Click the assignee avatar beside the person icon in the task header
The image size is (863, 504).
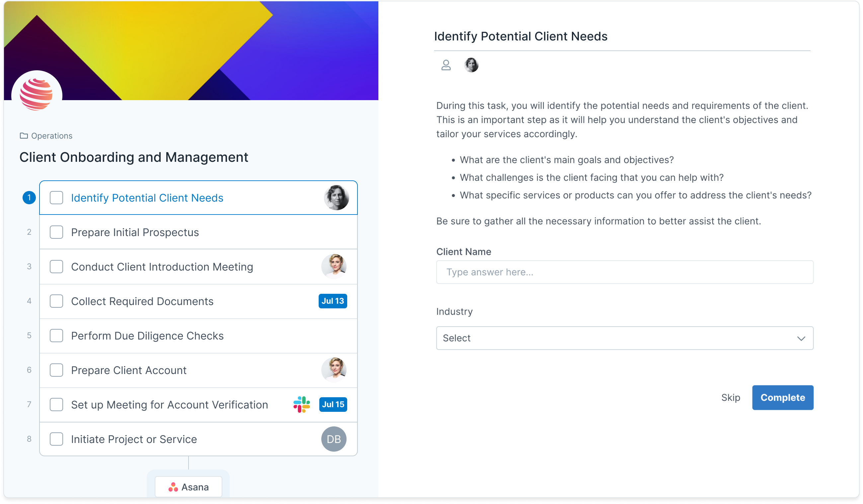(x=471, y=65)
